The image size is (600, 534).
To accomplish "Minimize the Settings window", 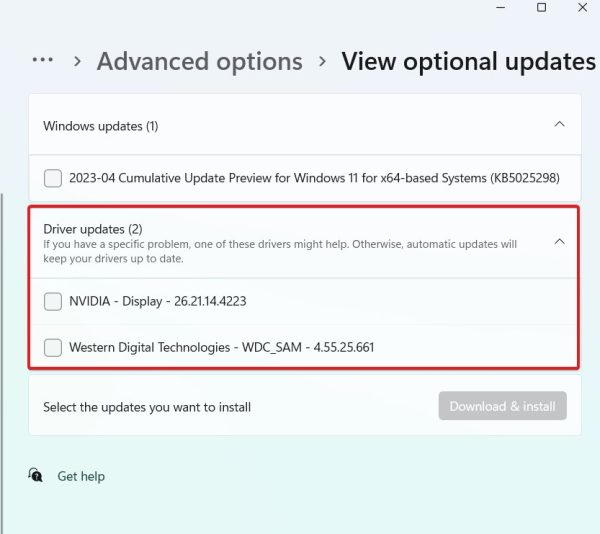I will [497, 7].
